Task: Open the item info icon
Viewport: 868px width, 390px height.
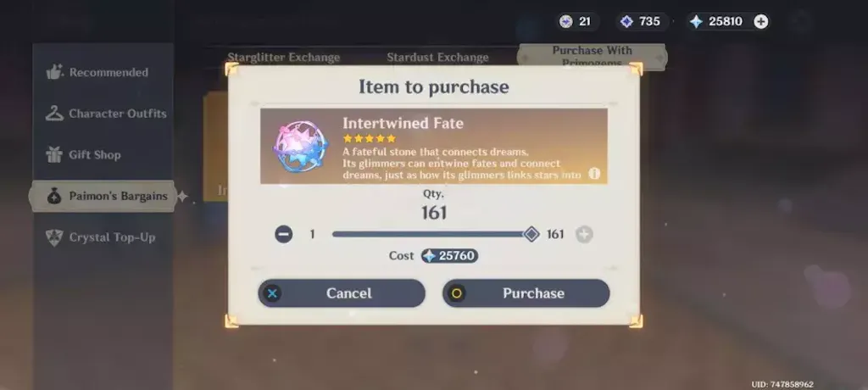Action: (594, 174)
